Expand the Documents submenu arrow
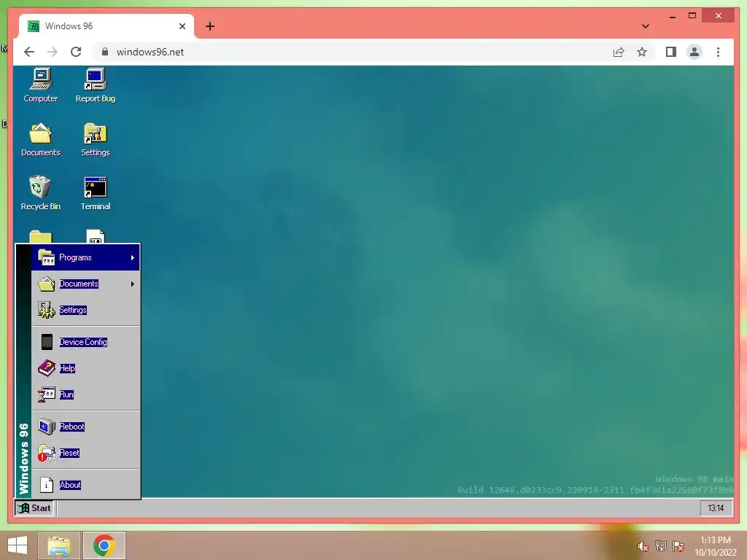Image resolution: width=747 pixels, height=560 pixels. coord(133,284)
